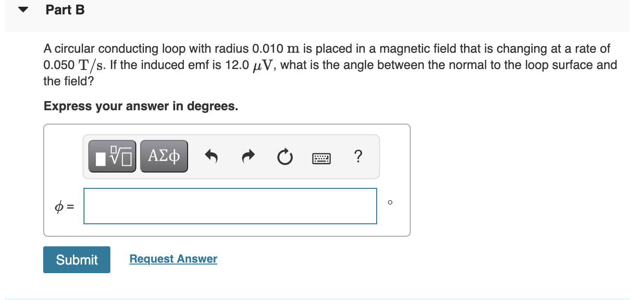Image resolution: width=644 pixels, height=300 pixels.
Task: Click the Part B header
Action: point(64,10)
